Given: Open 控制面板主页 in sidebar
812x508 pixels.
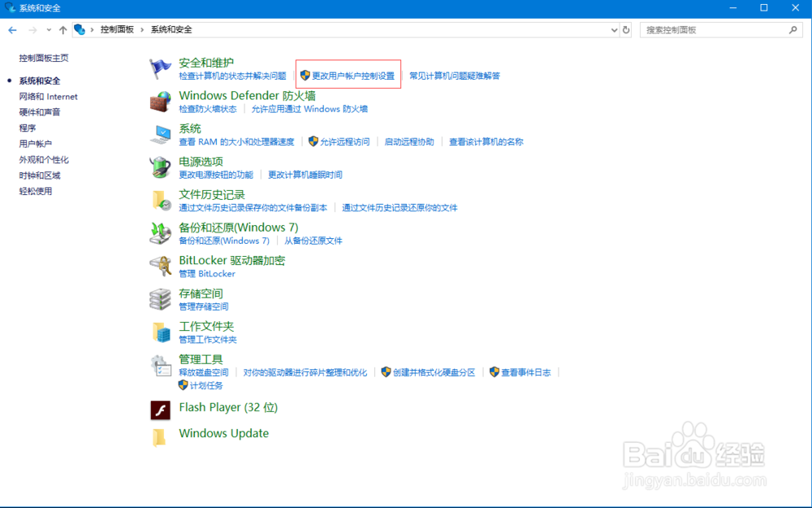Looking at the screenshot, I should click(x=44, y=58).
